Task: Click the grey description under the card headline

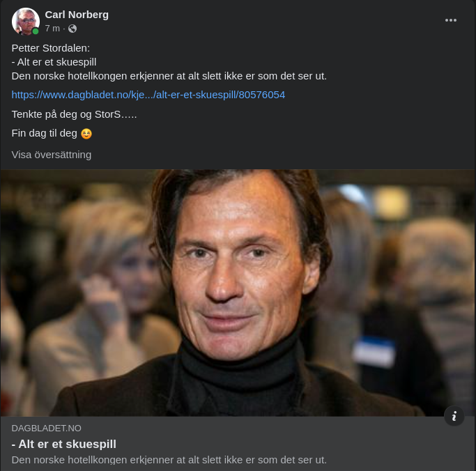Action: click(x=169, y=460)
